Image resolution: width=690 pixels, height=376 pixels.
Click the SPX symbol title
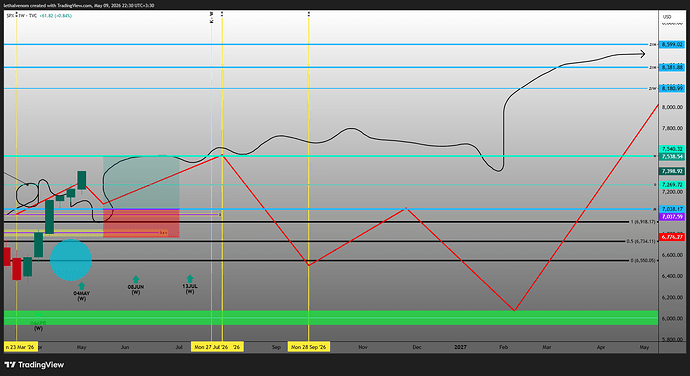10,15
